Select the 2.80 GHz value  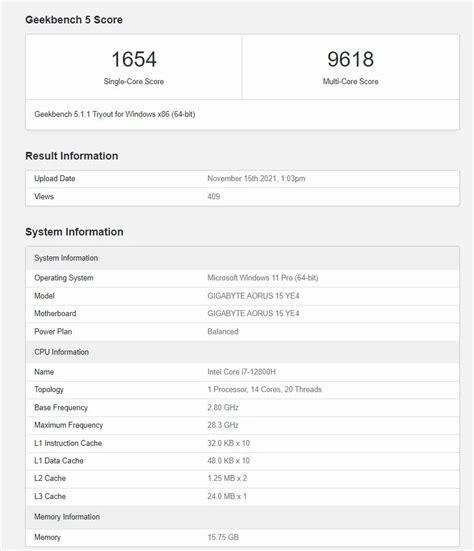click(x=223, y=408)
